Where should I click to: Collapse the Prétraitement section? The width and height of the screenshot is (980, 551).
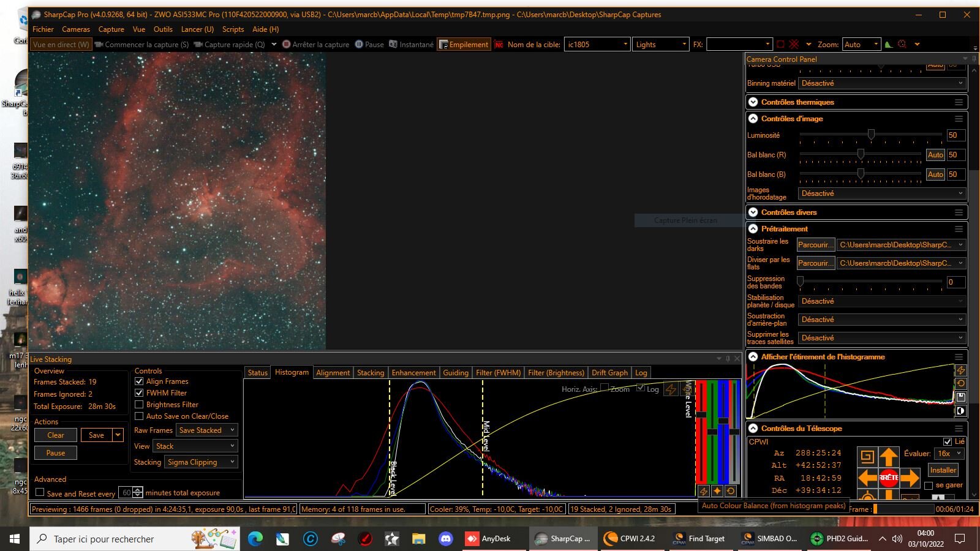coord(753,229)
